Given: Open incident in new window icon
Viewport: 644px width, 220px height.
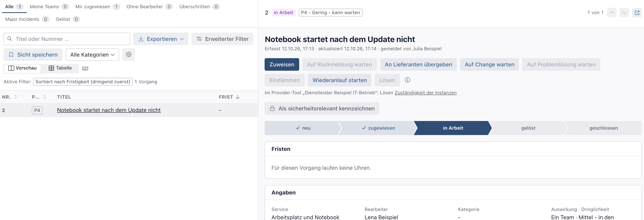Looking at the screenshot, I should [637, 13].
